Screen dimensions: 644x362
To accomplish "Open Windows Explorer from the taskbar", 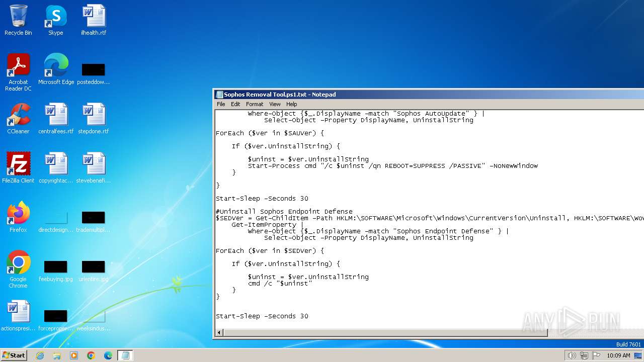I will [57, 355].
